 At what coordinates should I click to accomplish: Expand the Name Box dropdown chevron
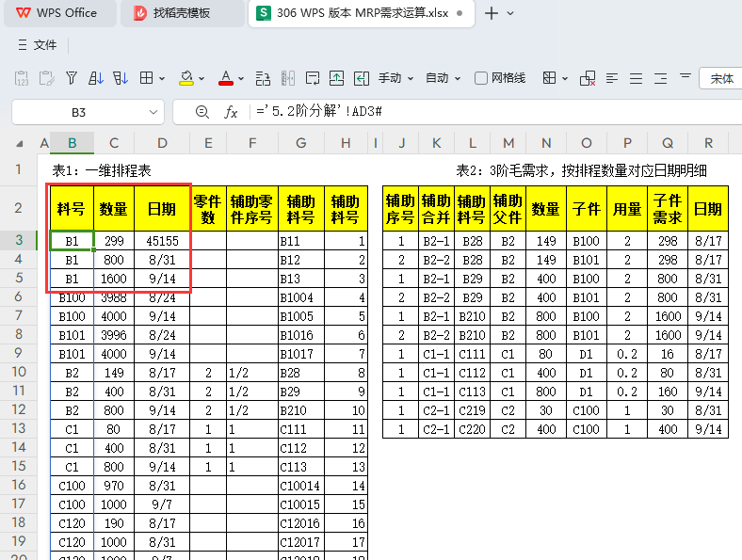(x=153, y=112)
